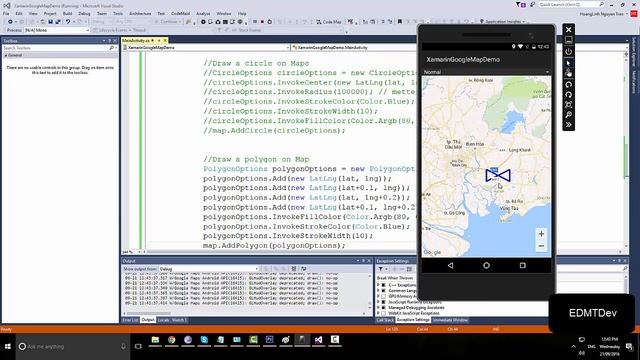Open emulator additional tools chevron

coord(568,124)
